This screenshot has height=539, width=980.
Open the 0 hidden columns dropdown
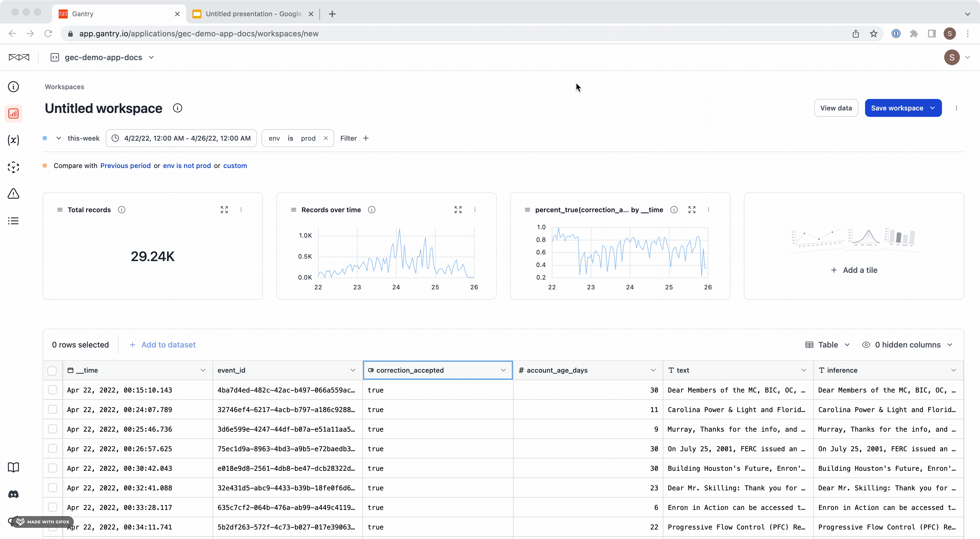[908, 345]
